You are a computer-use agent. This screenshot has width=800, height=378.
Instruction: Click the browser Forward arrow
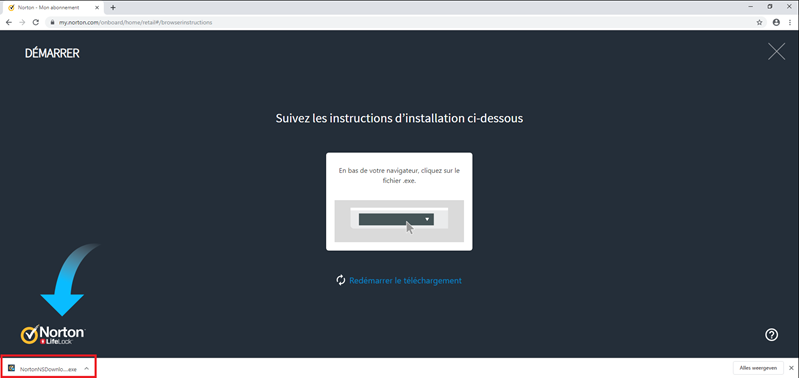tap(22, 22)
